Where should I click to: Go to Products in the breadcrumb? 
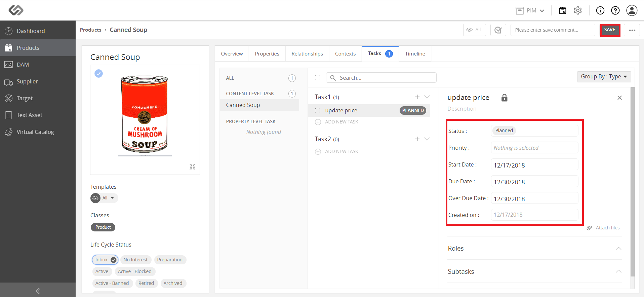coord(90,30)
